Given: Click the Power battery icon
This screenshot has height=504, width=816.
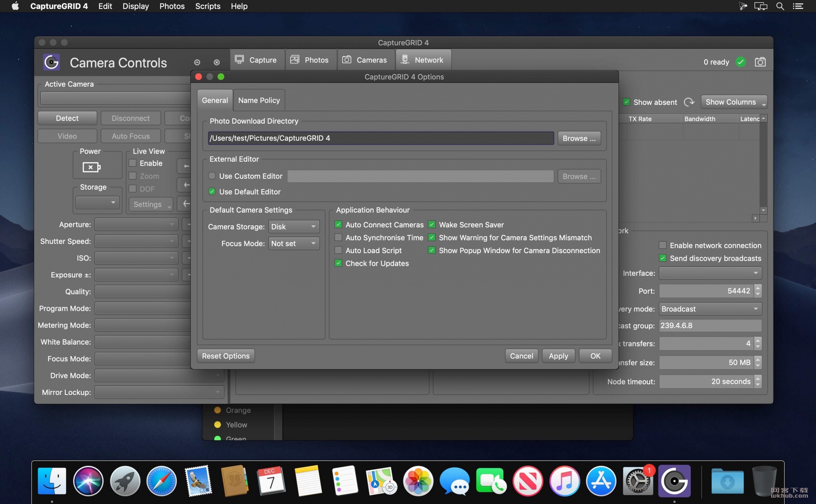Looking at the screenshot, I should pyautogui.click(x=91, y=167).
